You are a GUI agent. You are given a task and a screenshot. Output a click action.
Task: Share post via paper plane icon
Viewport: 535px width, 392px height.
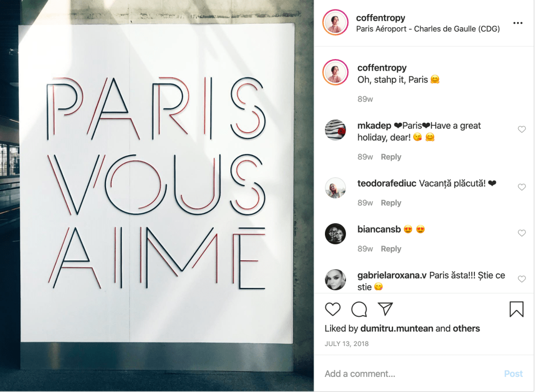pos(385,309)
